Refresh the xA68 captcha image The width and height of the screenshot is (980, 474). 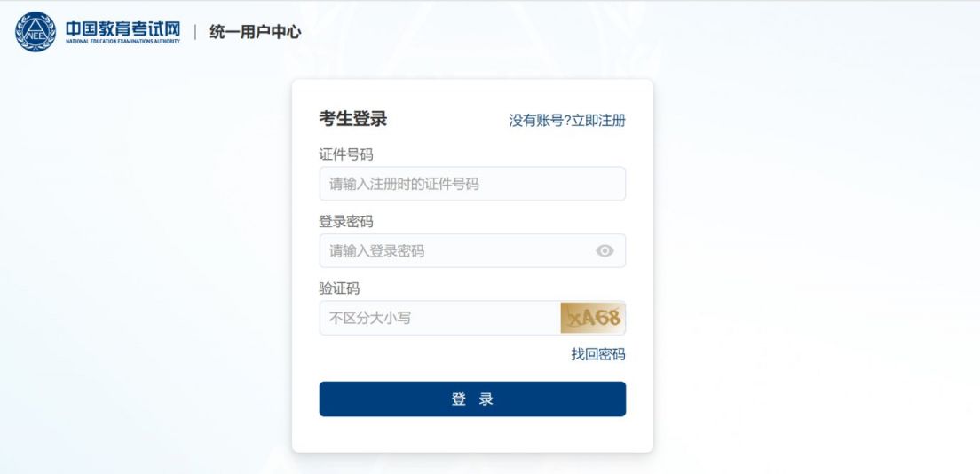pos(592,318)
